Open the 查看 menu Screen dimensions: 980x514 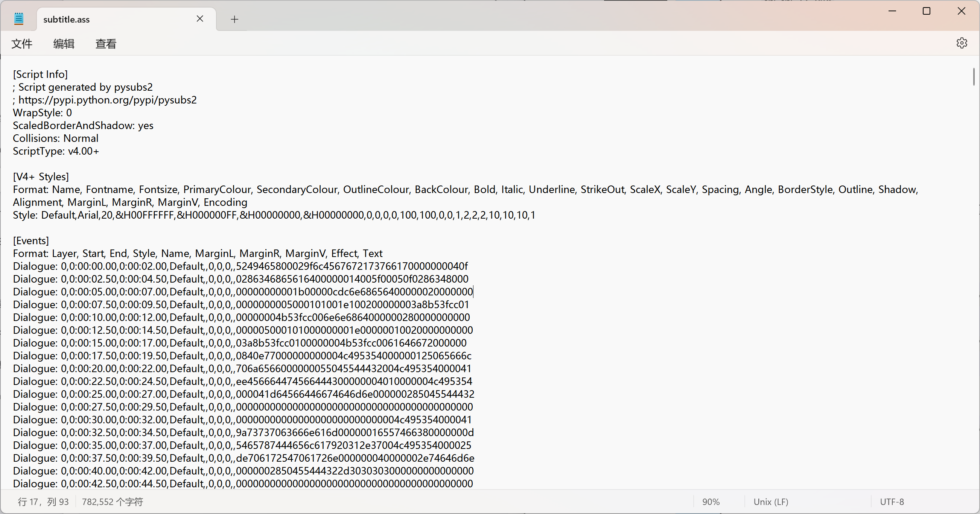[105, 44]
